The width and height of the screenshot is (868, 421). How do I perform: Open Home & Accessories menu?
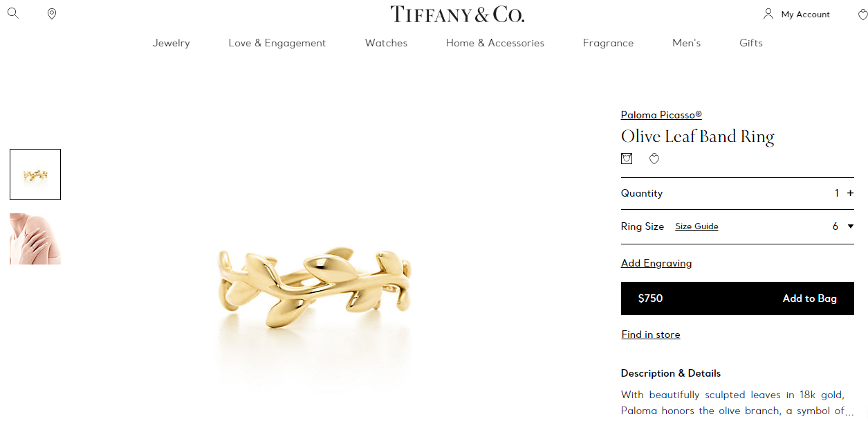pos(495,43)
